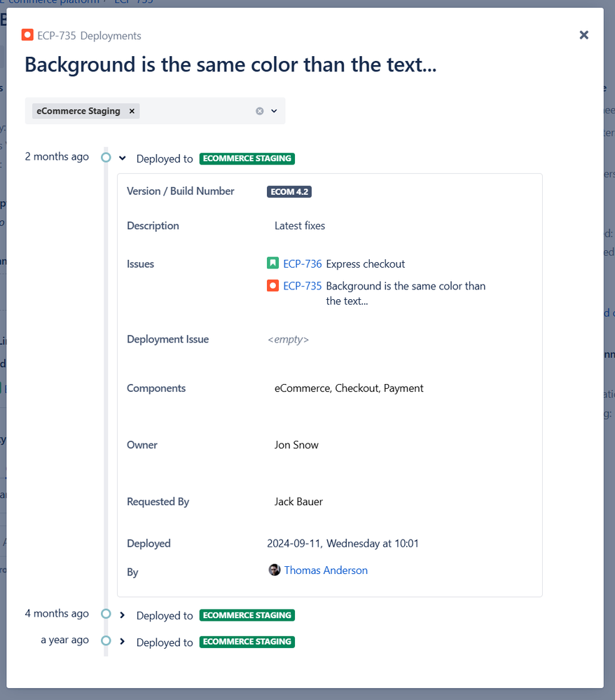This screenshot has width=615, height=700.
Task: Click the 4 months ago timeline marker
Action: pos(106,614)
